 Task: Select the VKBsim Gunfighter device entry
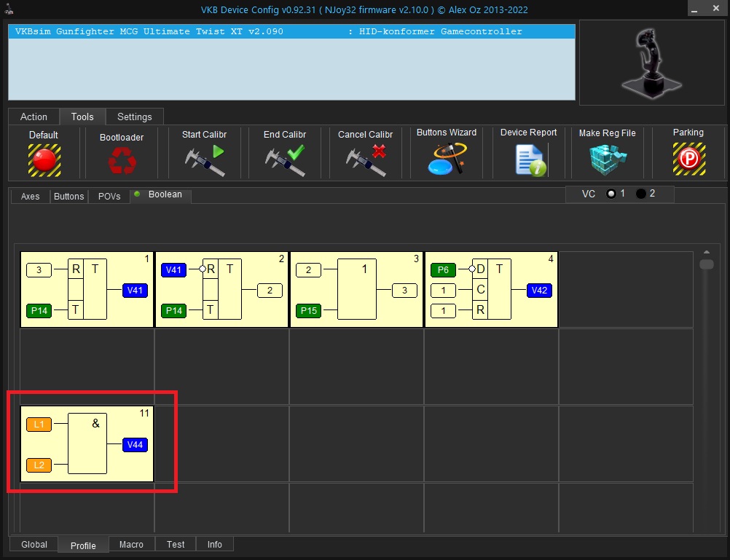(x=291, y=31)
